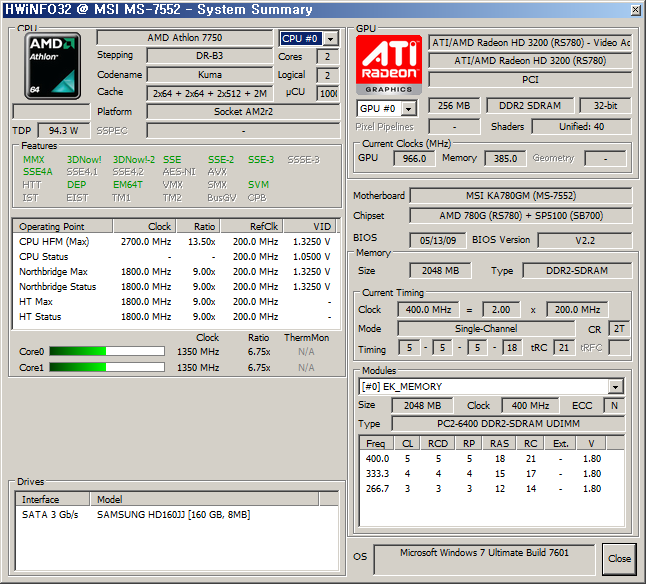Click the Unified: 40 shaders field
The image size is (646, 584).
pos(581,126)
